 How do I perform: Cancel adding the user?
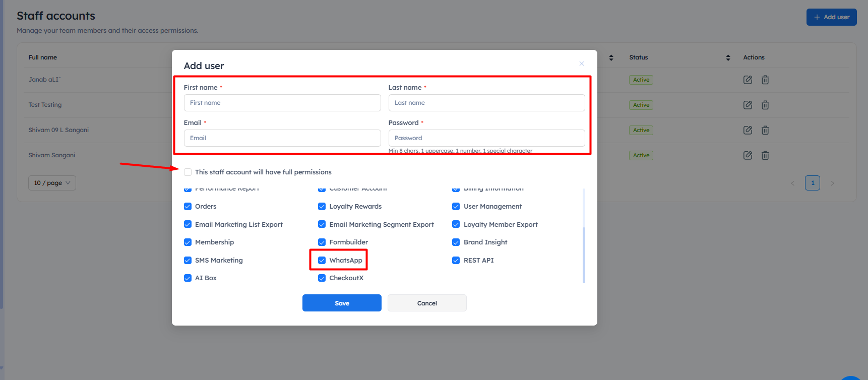pyautogui.click(x=427, y=303)
